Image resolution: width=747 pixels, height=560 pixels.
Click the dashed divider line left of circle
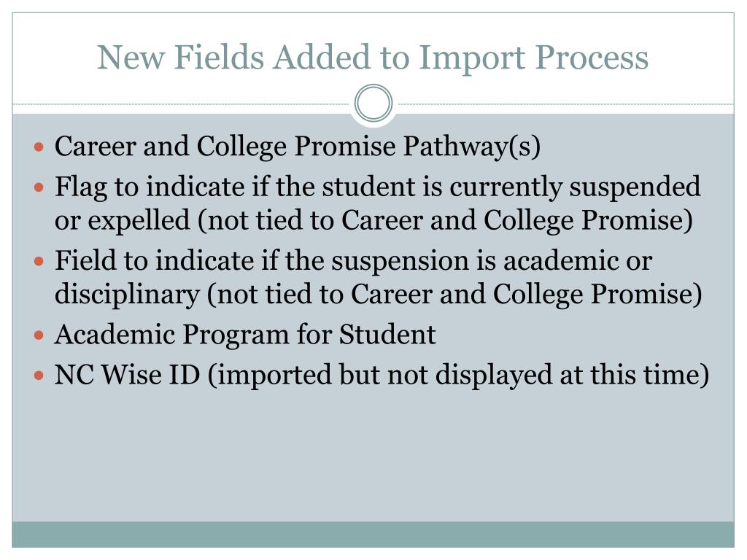click(182, 104)
